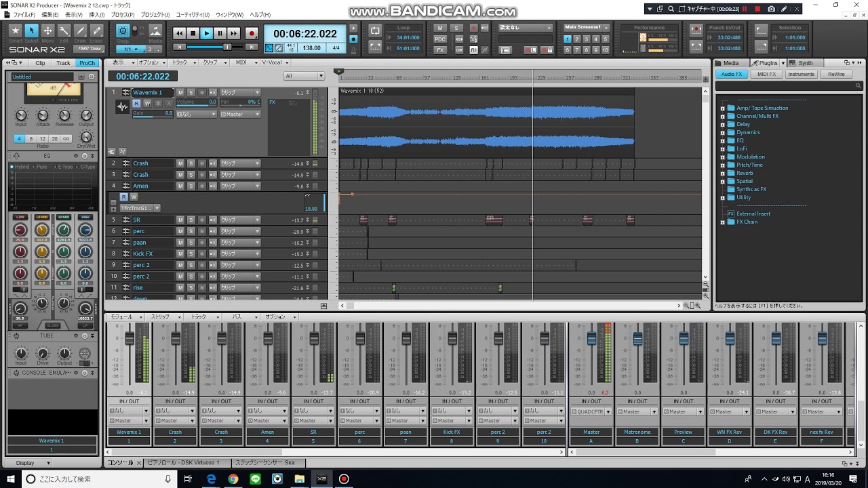Viewport: 868px width, 488px height.
Task: Open Task View on the taskbar
Action: tap(187, 479)
